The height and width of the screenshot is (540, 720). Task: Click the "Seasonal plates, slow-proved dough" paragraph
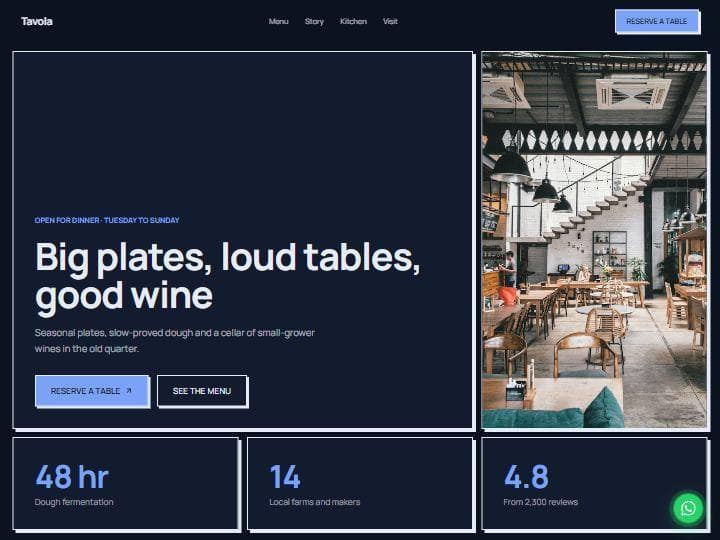(174, 341)
